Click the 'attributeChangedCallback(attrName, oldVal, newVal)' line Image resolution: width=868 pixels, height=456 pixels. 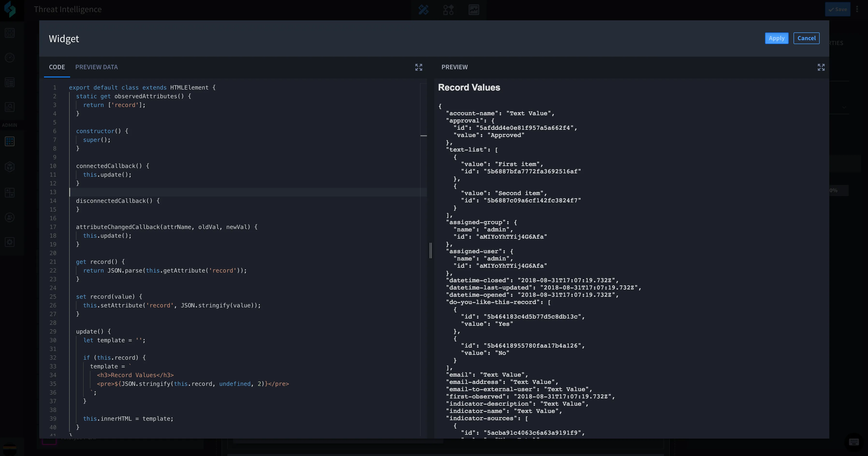point(167,227)
